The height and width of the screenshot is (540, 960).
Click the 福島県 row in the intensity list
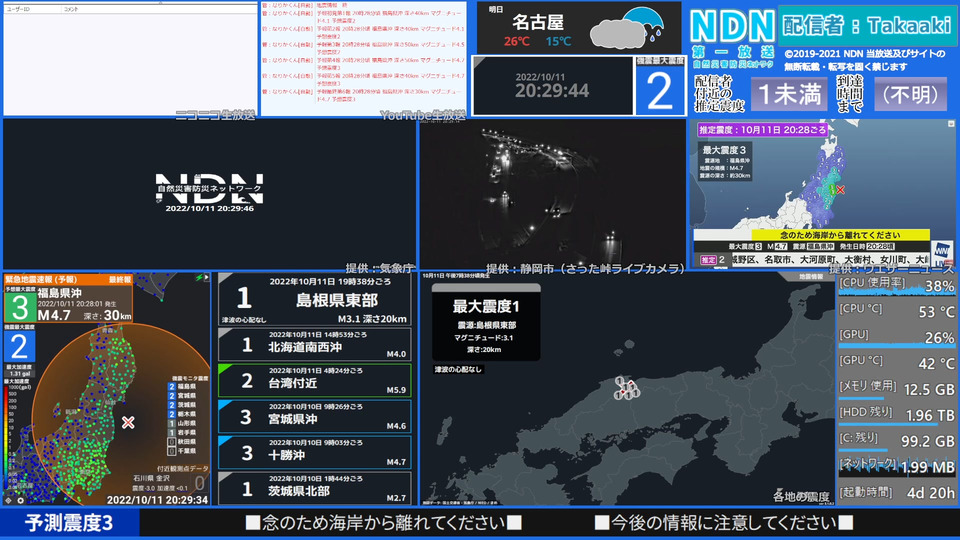pyautogui.click(x=182, y=386)
